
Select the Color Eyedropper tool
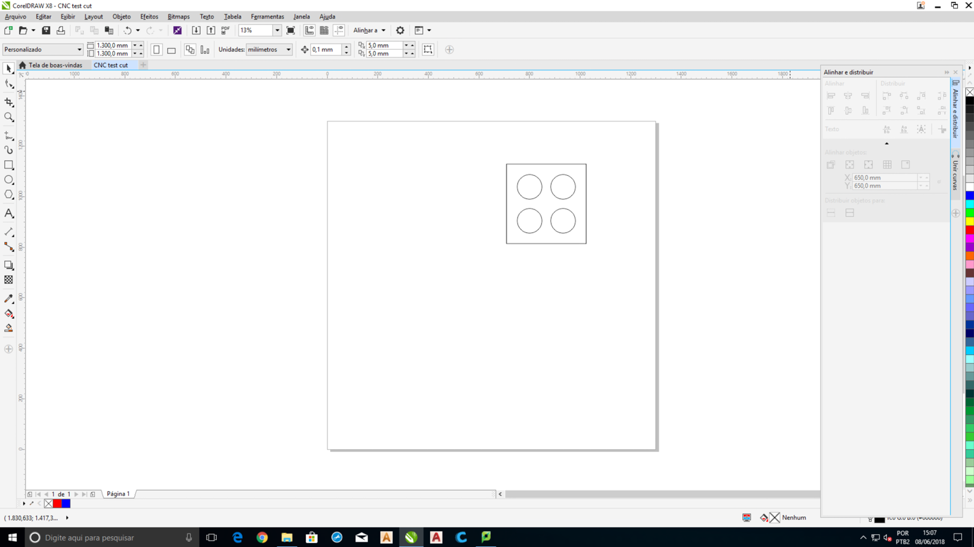point(9,299)
